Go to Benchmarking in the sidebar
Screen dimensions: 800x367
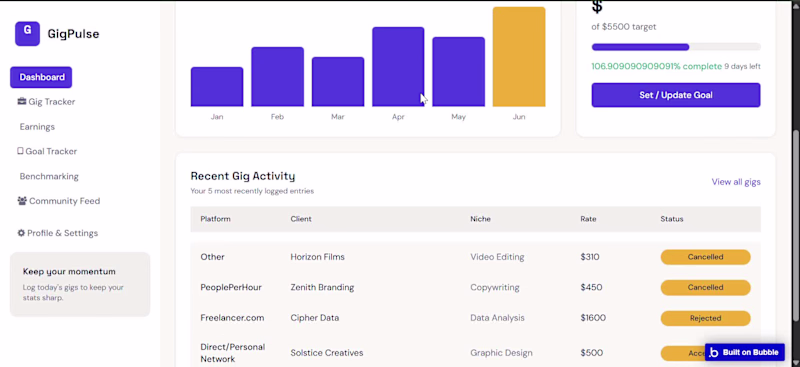49,176
